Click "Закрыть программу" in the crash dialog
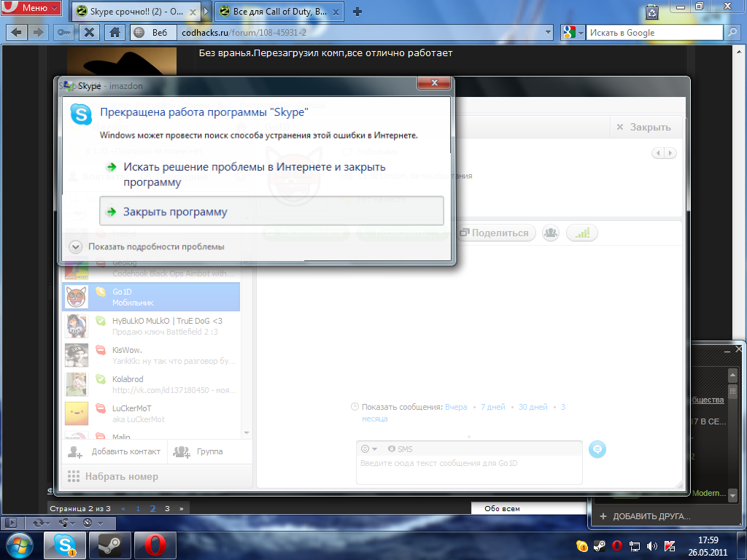The height and width of the screenshot is (560, 747). point(271,211)
